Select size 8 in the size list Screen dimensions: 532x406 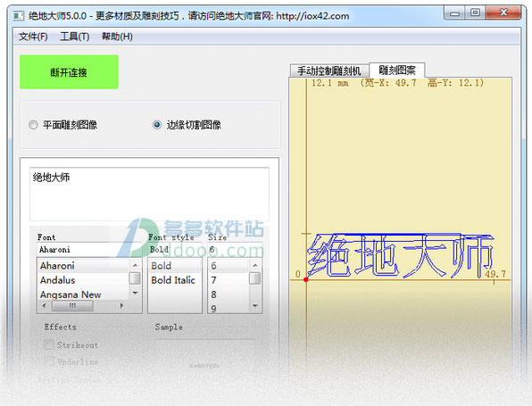tap(229, 294)
